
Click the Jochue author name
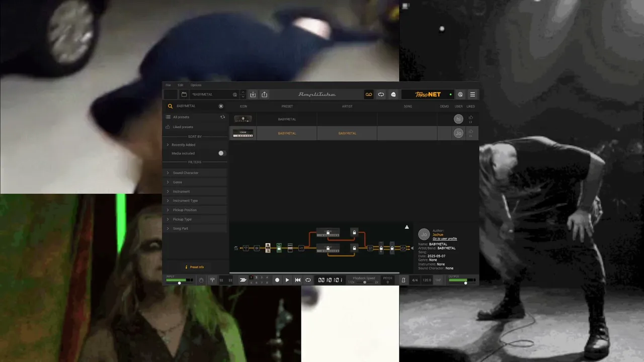pyautogui.click(x=438, y=234)
